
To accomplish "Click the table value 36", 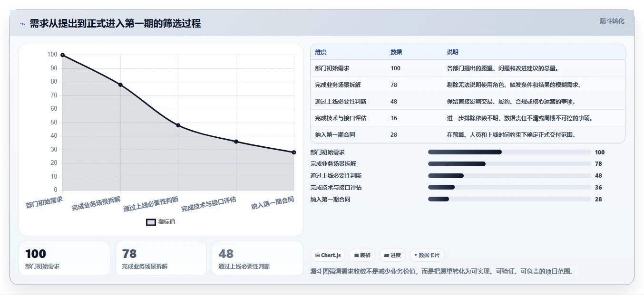I will click(x=394, y=118).
